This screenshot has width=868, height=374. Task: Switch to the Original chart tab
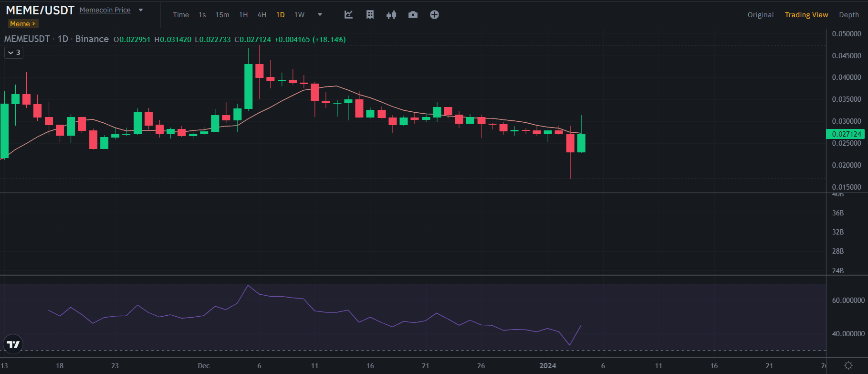760,15
